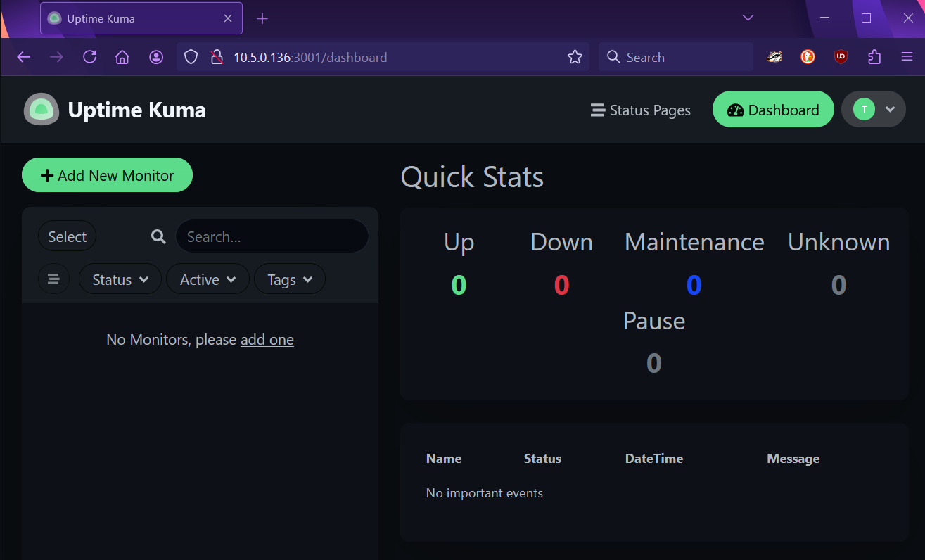Click the shield tracking protection icon

point(191,58)
